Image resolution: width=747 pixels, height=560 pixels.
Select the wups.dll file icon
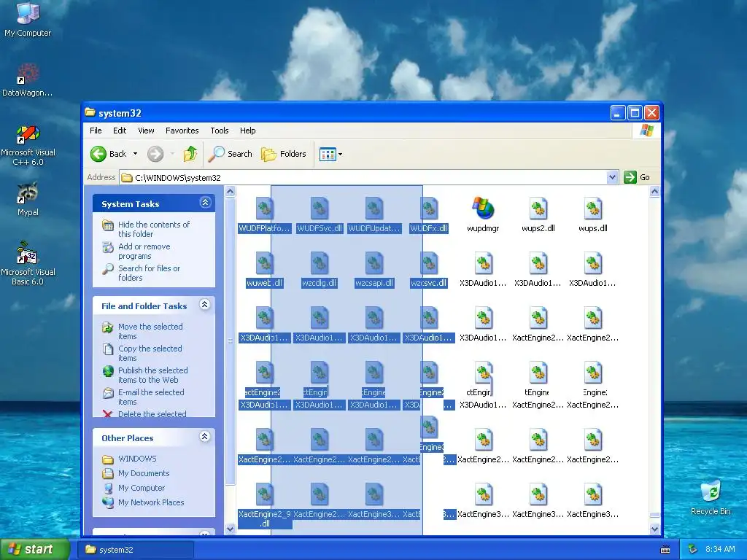point(593,209)
